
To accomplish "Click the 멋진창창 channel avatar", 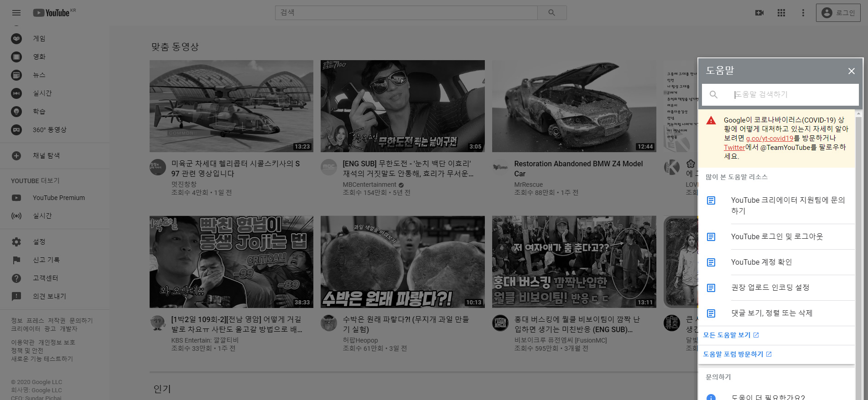I will click(158, 167).
